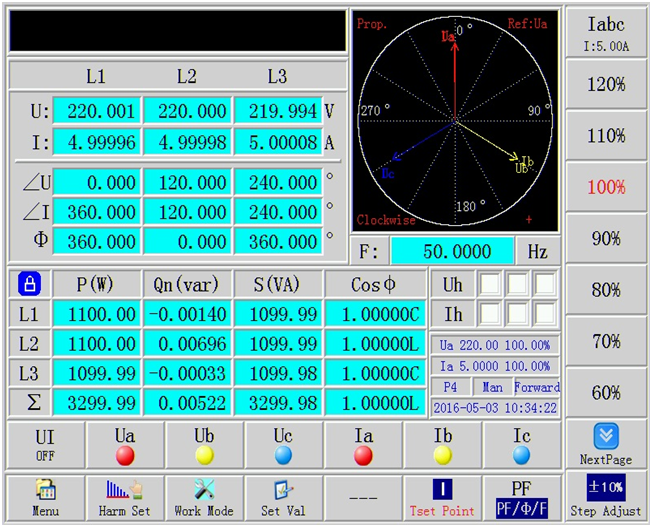652x527 pixels.
Task: Click the Man mode box
Action: [492, 387]
